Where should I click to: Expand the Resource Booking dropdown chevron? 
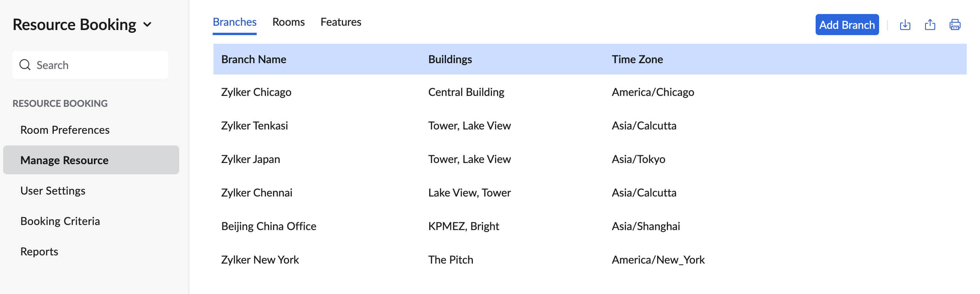tap(147, 25)
